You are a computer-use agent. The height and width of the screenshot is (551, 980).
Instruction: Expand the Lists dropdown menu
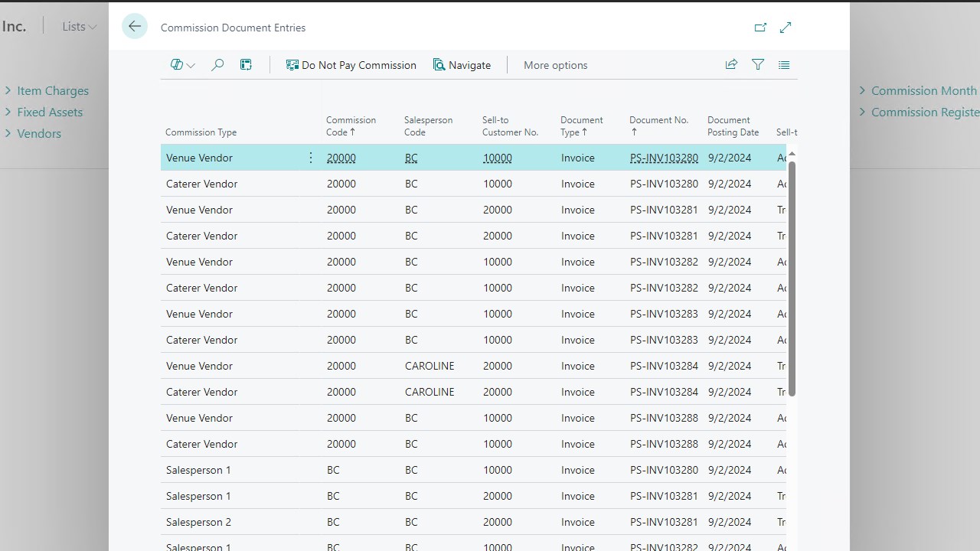point(80,27)
